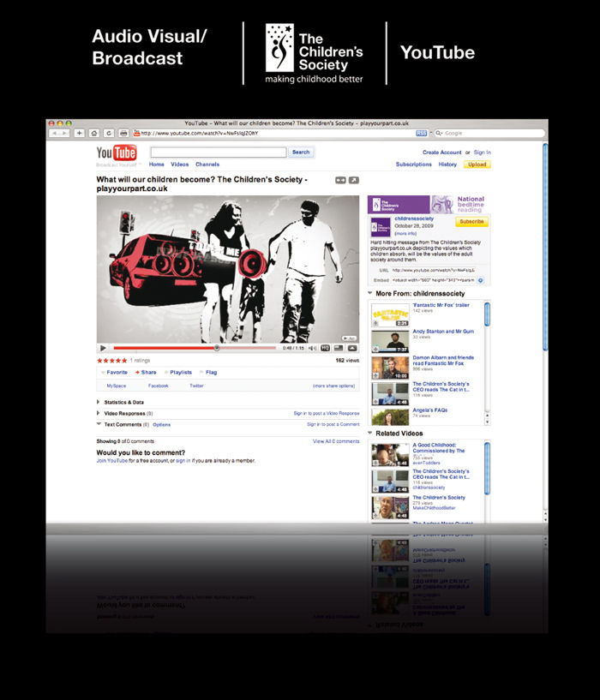600x700 pixels.
Task: Click the up-arrow menu icon on player
Action: coord(352,348)
